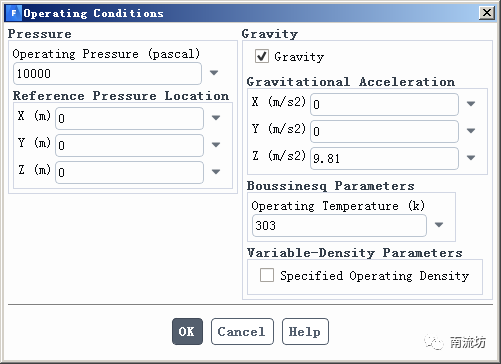
Task: Open dropdown for Reference Pressure Z
Action: (x=216, y=172)
